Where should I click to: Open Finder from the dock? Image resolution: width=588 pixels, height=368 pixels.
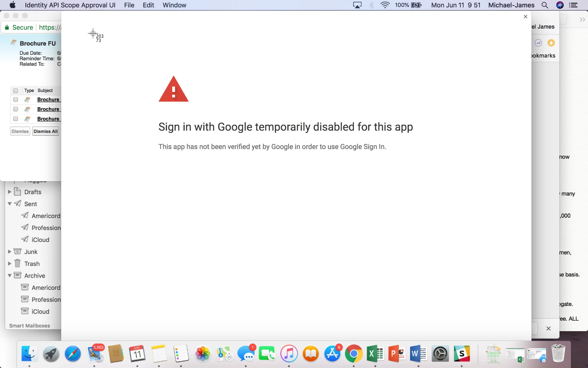click(x=29, y=354)
